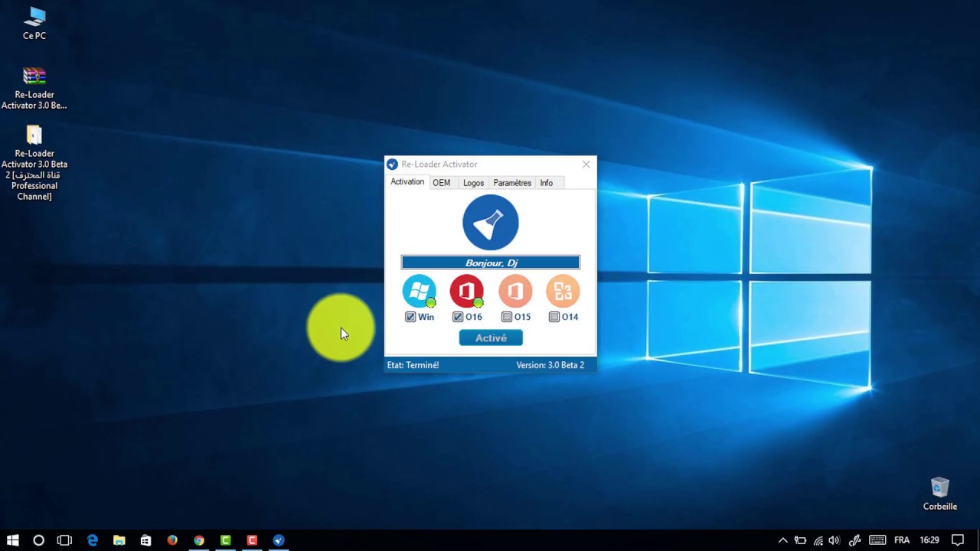Open the Windows Start menu
This screenshot has height=551, width=980.
tap(13, 540)
